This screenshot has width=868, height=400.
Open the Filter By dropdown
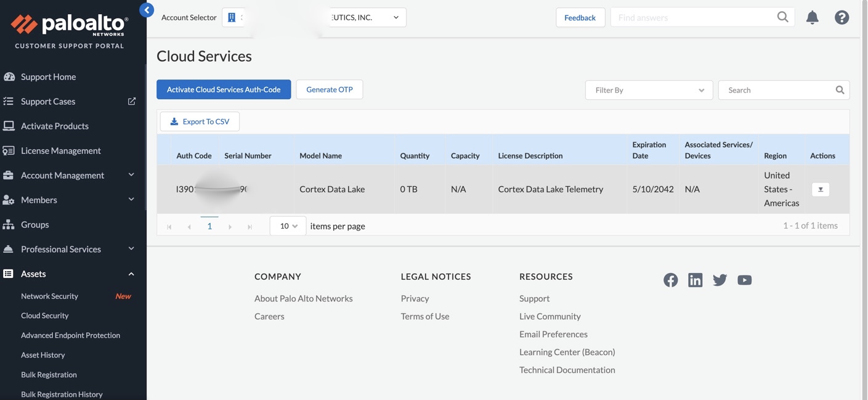coord(648,90)
